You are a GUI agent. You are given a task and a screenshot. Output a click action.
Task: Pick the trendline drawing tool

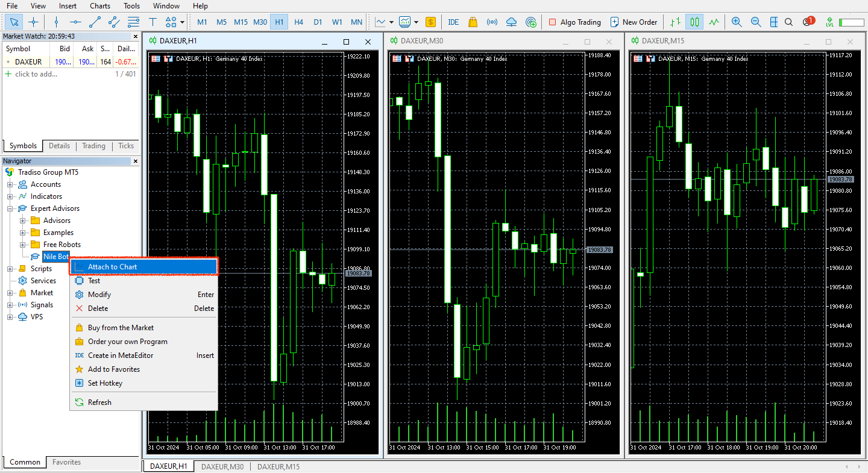click(95, 22)
